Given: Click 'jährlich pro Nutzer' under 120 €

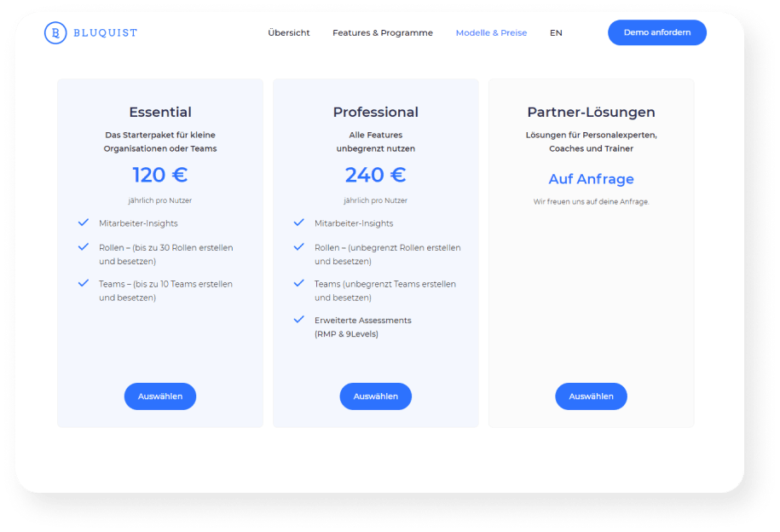Looking at the screenshot, I should pyautogui.click(x=159, y=200).
